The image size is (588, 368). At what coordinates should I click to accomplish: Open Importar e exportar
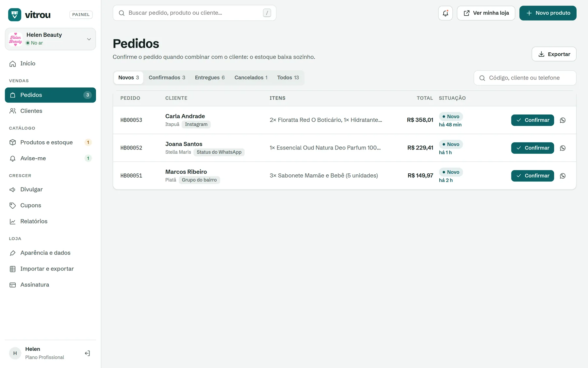pos(50,269)
